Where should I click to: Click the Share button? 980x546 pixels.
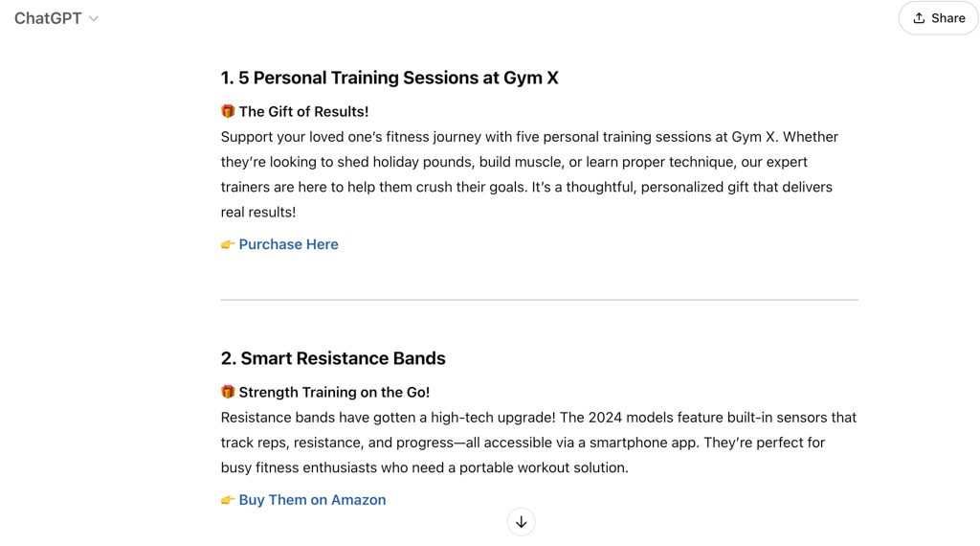pyautogui.click(x=938, y=18)
